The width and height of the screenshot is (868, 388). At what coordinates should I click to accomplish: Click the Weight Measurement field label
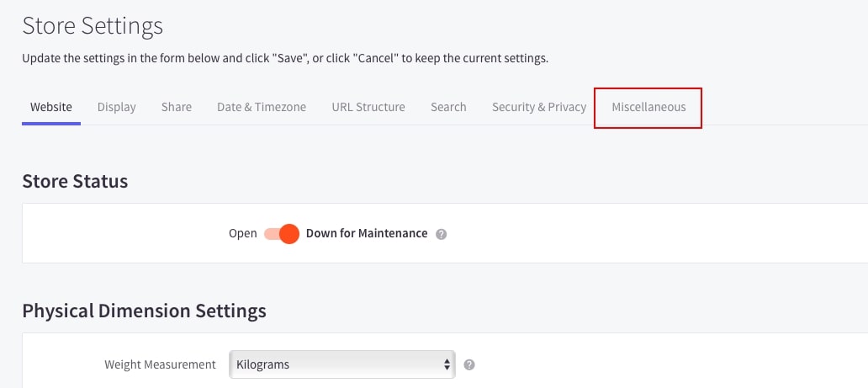tap(160, 365)
